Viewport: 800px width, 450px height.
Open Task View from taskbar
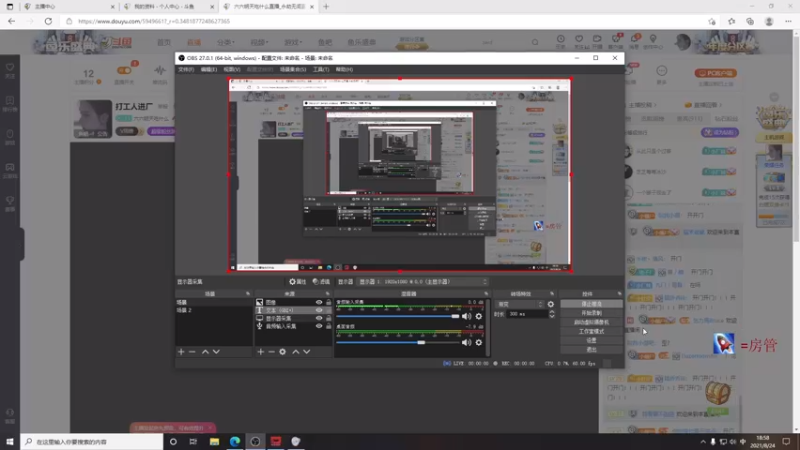(193, 441)
